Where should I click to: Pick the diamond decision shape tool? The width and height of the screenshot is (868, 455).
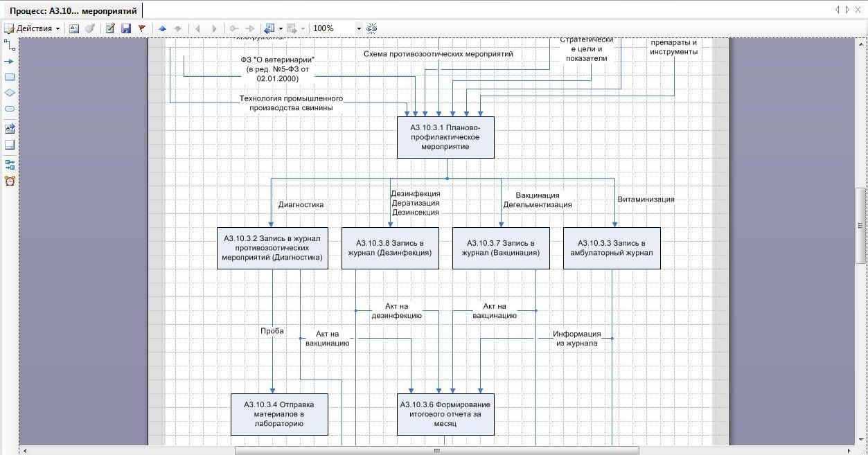[10, 93]
